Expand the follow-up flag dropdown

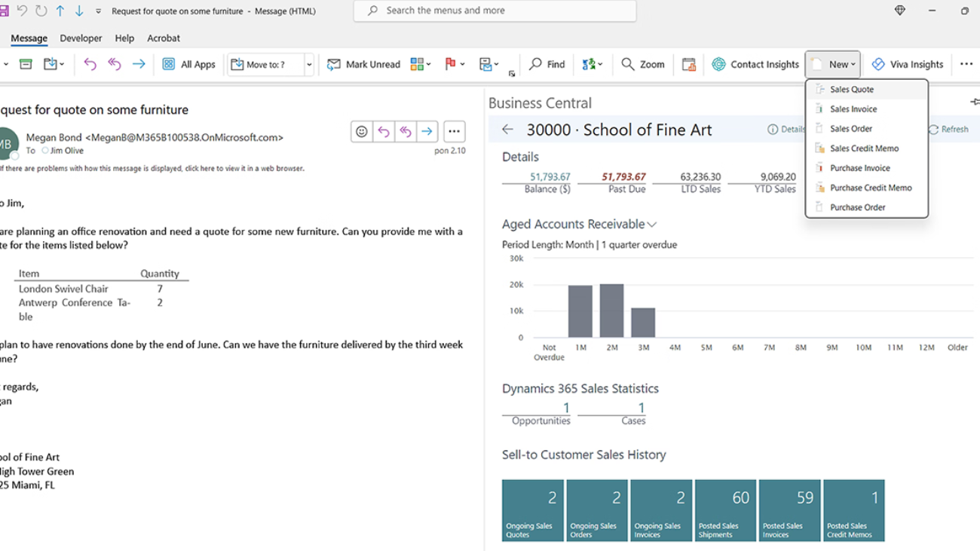[x=463, y=64]
